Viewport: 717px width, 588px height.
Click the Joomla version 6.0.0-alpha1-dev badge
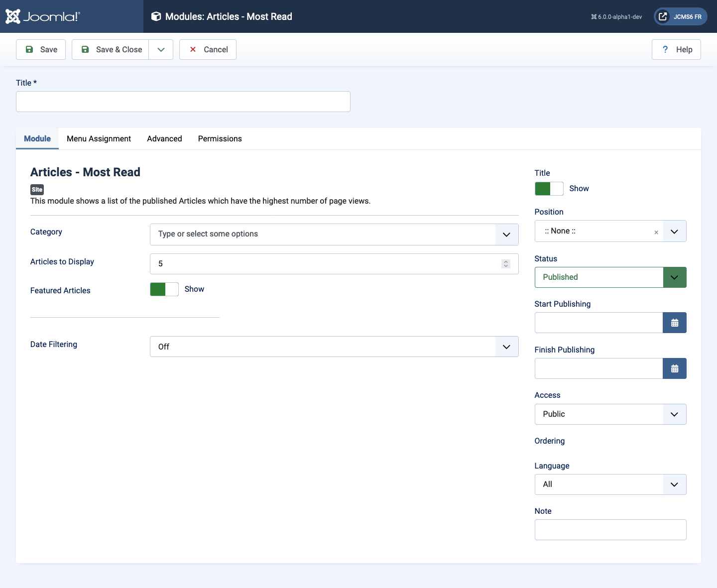pos(616,16)
